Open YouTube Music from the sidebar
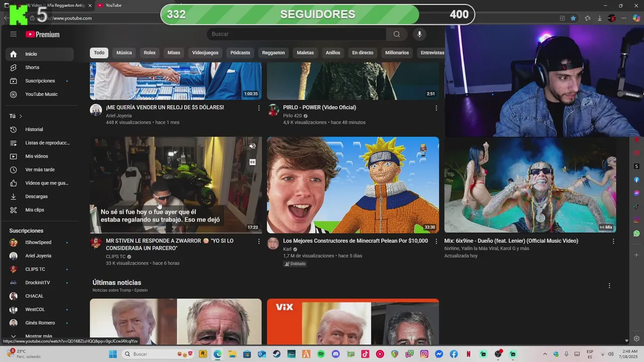The height and width of the screenshot is (362, 644). (40, 95)
